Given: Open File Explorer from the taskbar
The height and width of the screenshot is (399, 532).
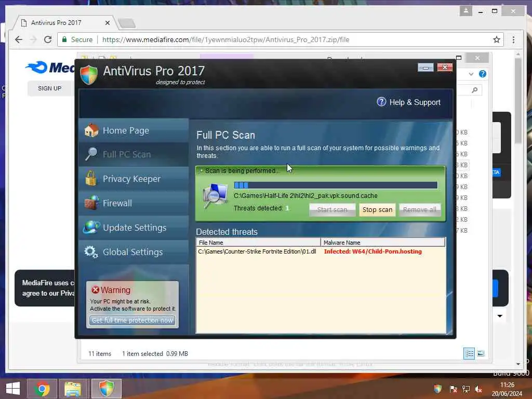Looking at the screenshot, I should pyautogui.click(x=73, y=389).
